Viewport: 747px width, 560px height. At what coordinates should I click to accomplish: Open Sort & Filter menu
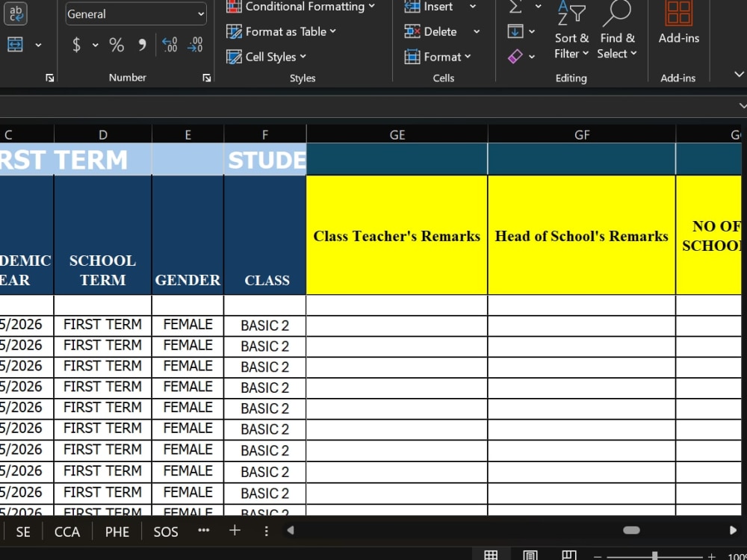coord(571,30)
